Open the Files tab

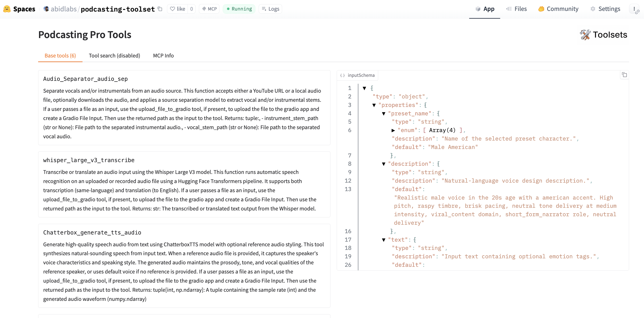pos(516,9)
